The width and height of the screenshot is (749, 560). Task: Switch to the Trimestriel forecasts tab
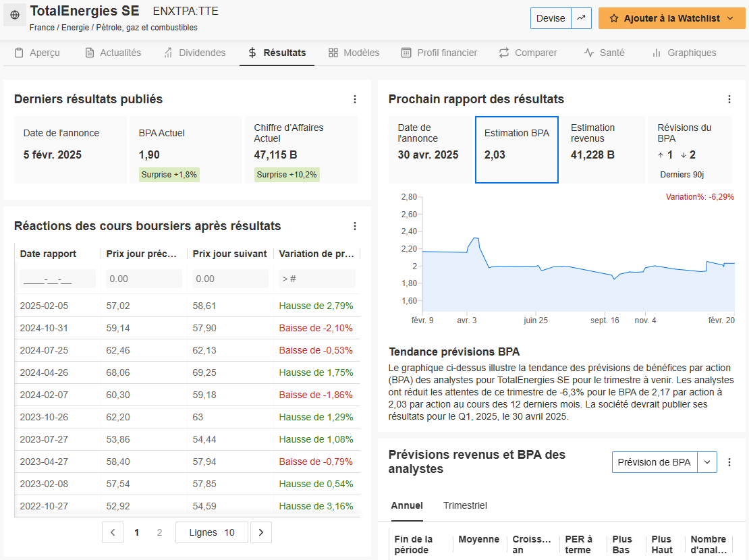pyautogui.click(x=466, y=505)
